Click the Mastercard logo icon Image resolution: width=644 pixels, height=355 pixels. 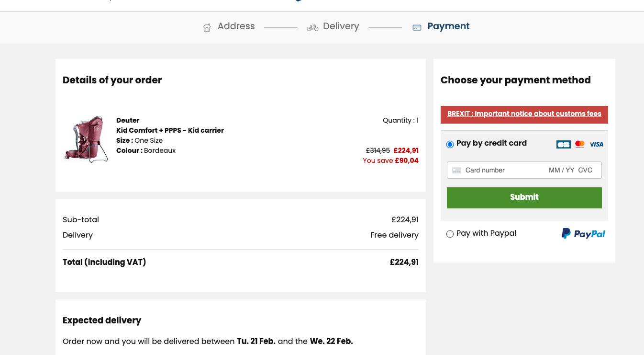click(580, 144)
